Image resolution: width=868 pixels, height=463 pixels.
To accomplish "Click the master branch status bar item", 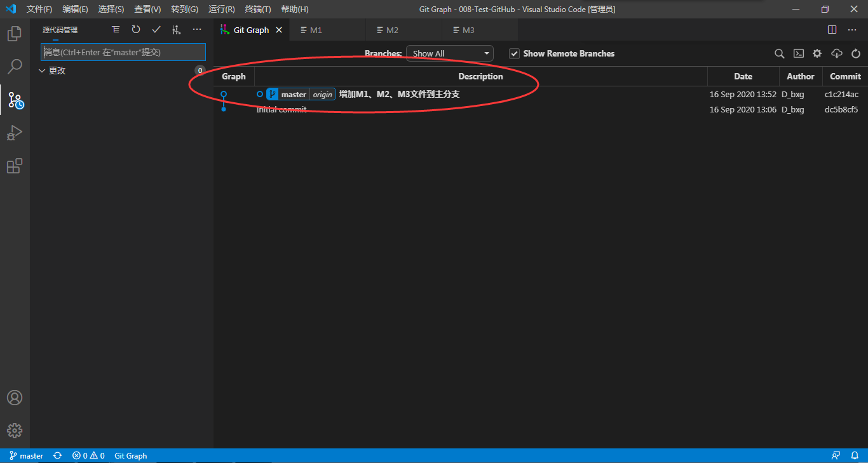I will 26,456.
